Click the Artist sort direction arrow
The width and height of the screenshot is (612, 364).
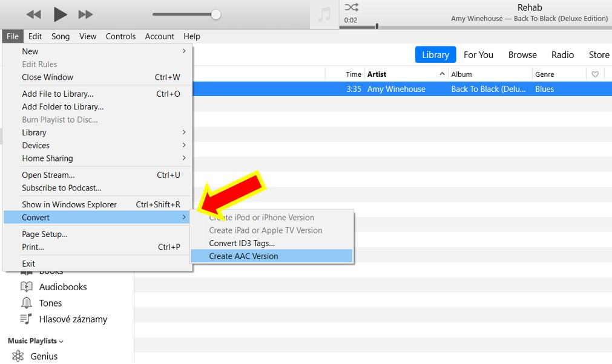[442, 74]
